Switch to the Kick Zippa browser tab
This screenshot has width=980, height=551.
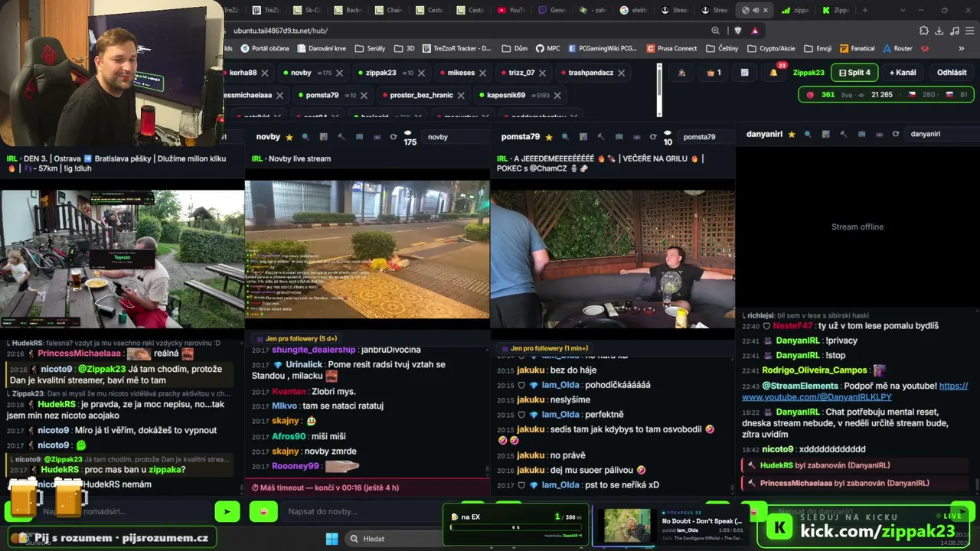tap(837, 10)
